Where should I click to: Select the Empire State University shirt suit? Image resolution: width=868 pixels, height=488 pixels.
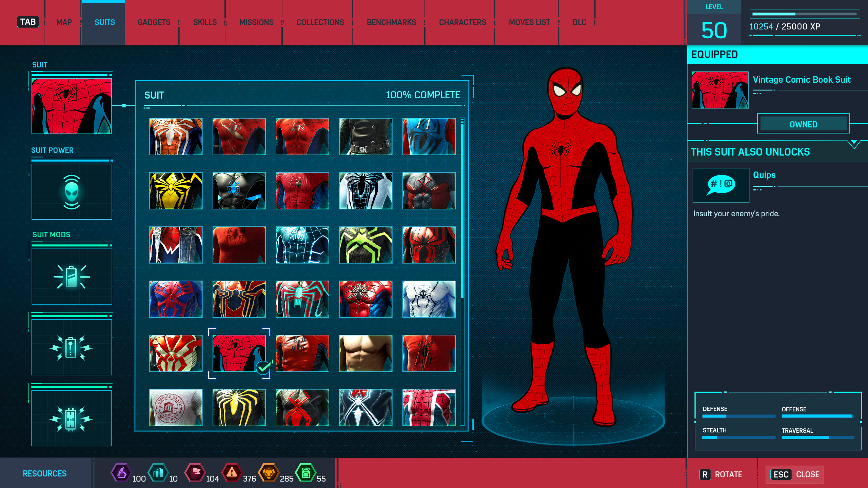click(176, 407)
